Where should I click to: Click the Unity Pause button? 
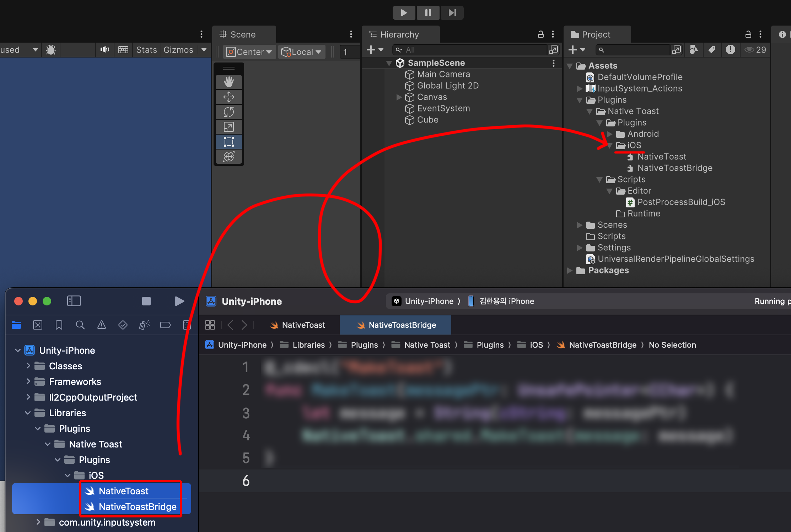(x=428, y=13)
